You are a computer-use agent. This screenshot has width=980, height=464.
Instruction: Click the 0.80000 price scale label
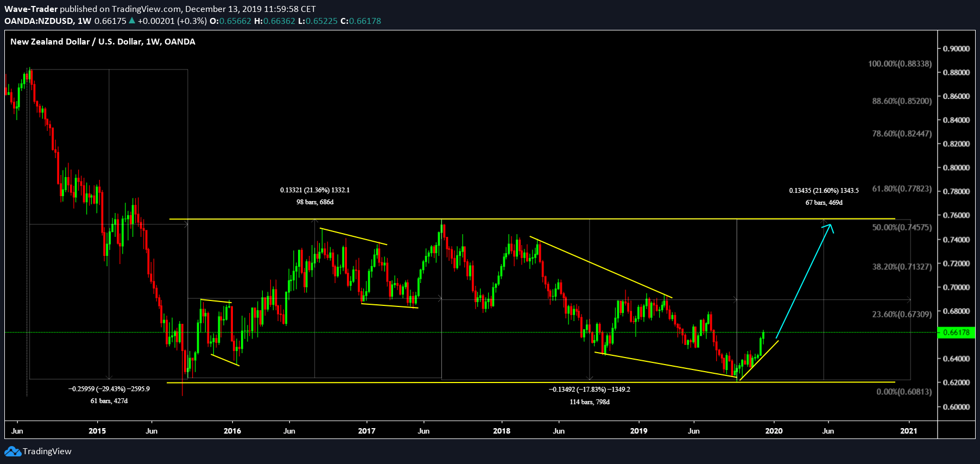[x=957, y=168]
